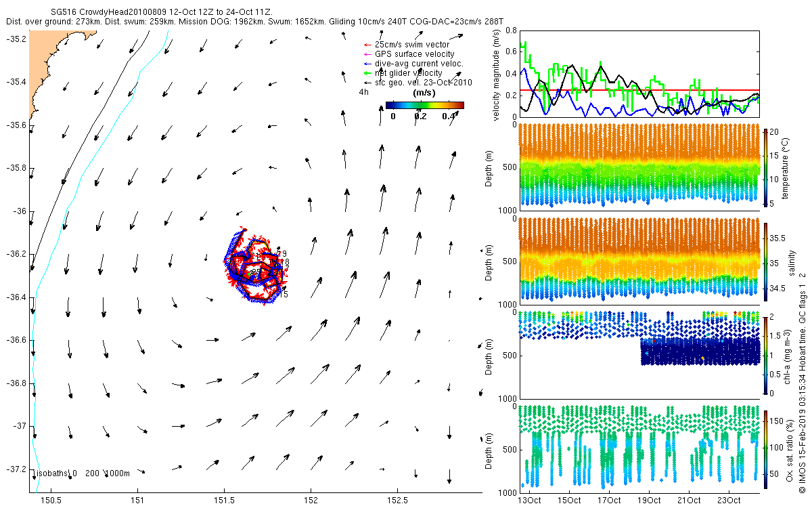Click the latitude tick label '-36.4'
Screen dimensions: 812x508
[x=15, y=297]
